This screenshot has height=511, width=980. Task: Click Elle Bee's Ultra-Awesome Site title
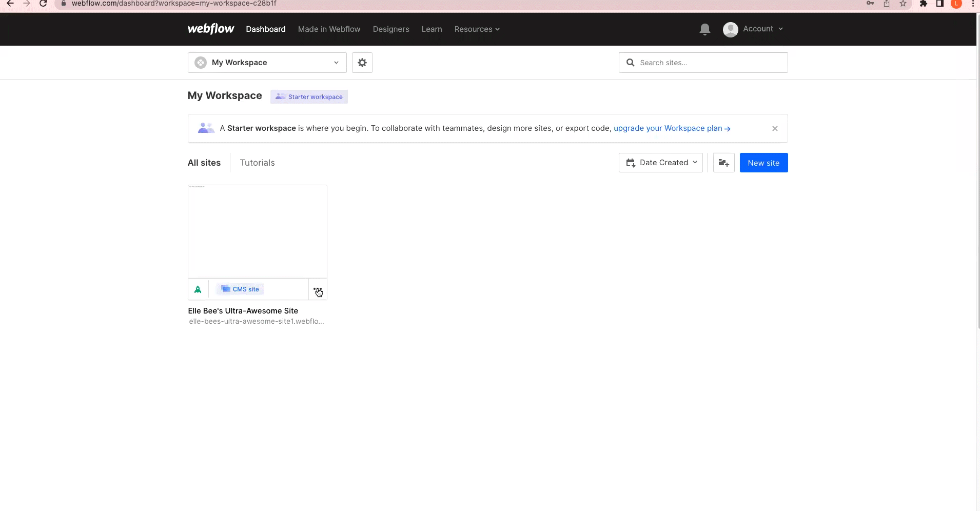coord(243,311)
